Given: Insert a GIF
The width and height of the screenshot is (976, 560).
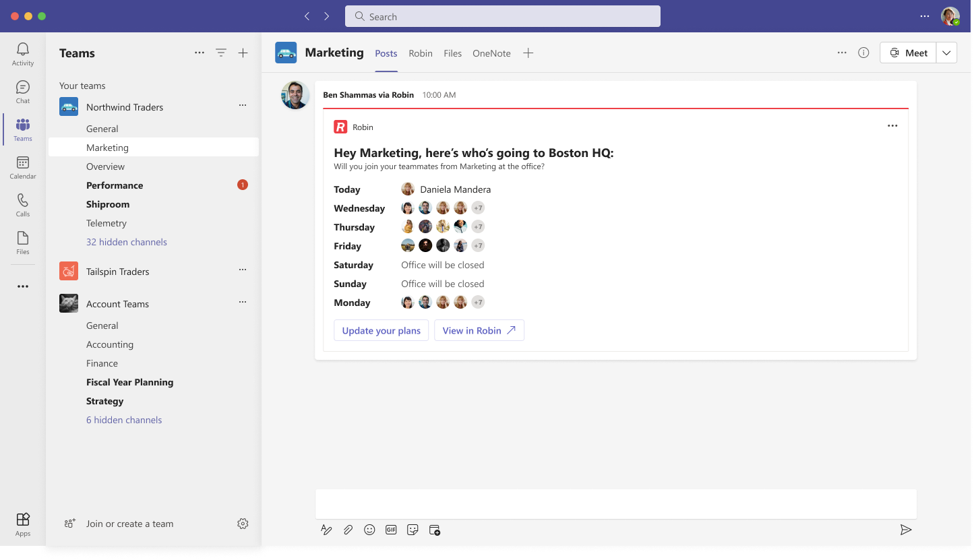Looking at the screenshot, I should pos(391,530).
